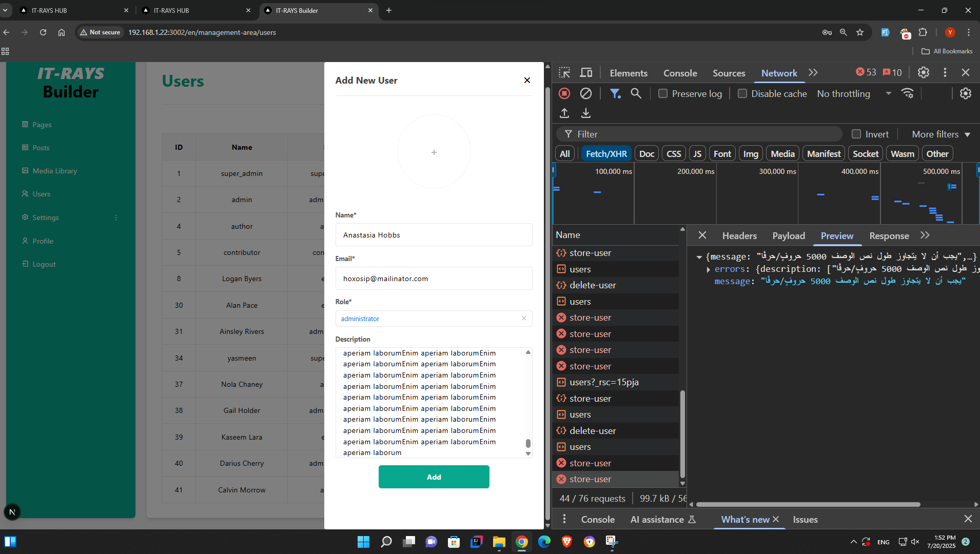Switch to the Payload tab
The width and height of the screenshot is (980, 554).
click(x=788, y=235)
